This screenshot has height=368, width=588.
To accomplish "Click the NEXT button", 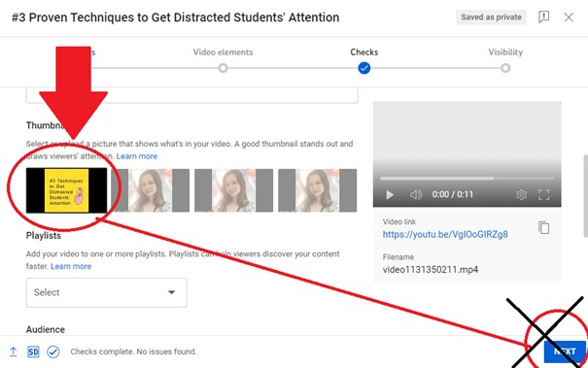I will click(x=565, y=351).
